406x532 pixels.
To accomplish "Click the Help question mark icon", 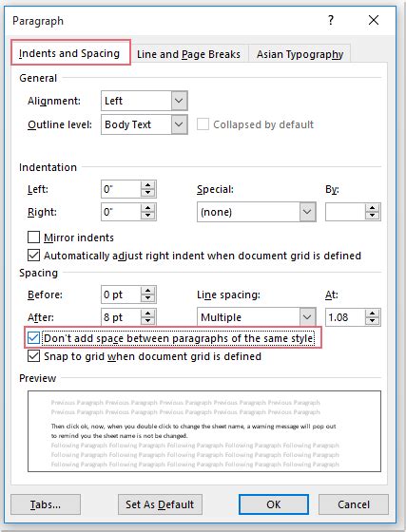I will 331,20.
